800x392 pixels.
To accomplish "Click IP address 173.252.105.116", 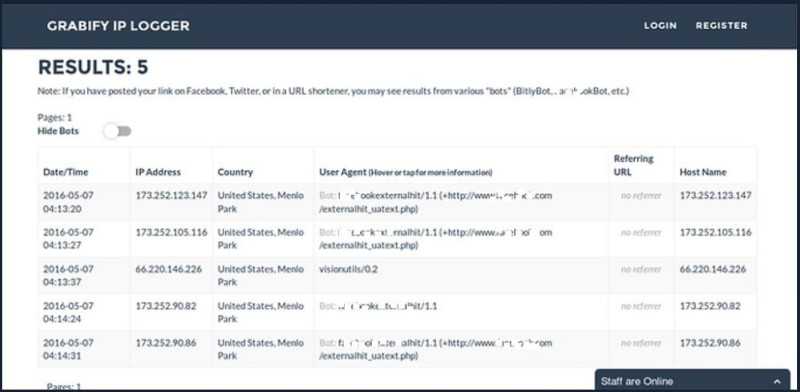I will click(171, 232).
